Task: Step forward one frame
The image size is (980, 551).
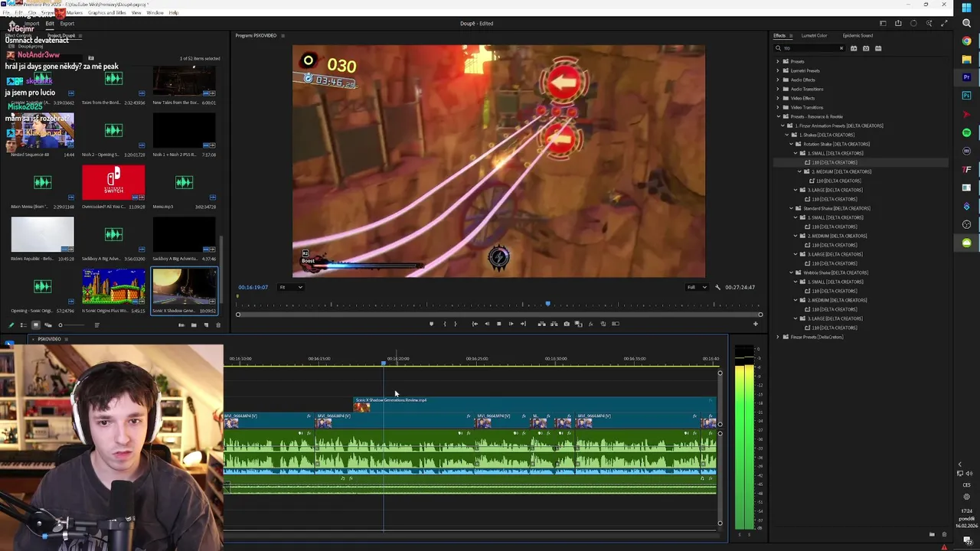Action: click(x=511, y=324)
